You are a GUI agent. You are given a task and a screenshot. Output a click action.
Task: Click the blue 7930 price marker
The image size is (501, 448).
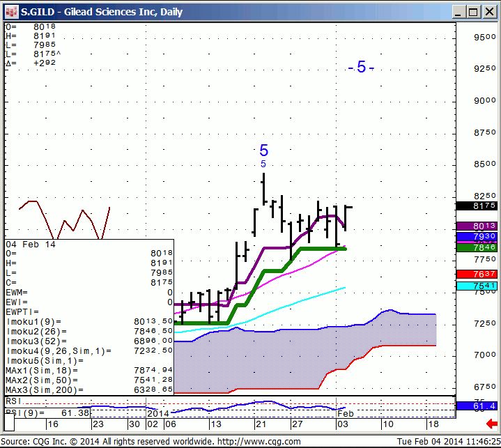(477, 237)
